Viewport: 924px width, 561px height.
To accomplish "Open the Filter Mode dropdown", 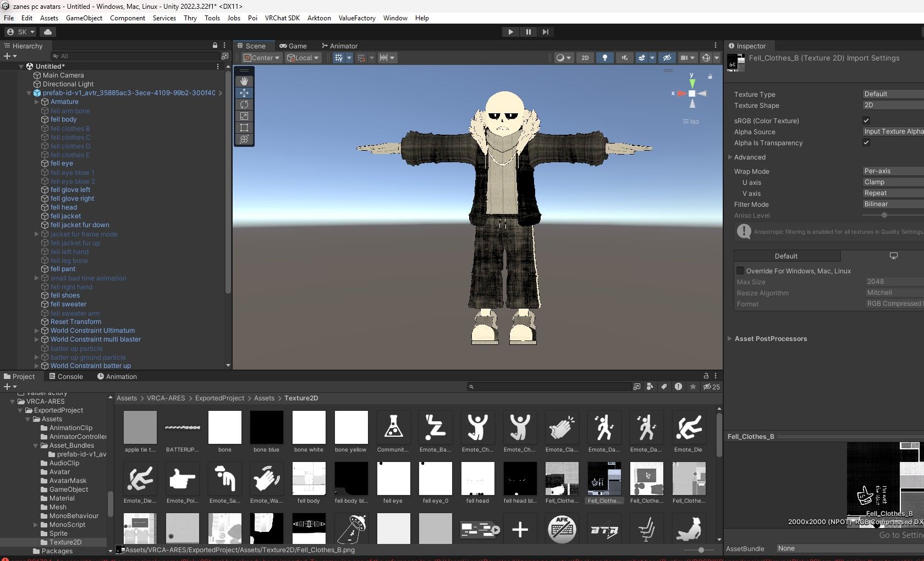I will 893,204.
